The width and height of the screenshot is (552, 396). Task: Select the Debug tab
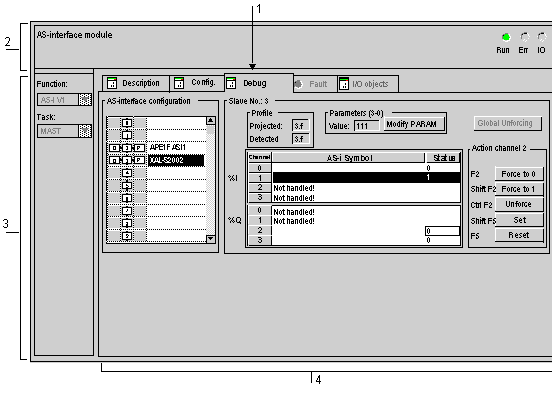coord(259,83)
